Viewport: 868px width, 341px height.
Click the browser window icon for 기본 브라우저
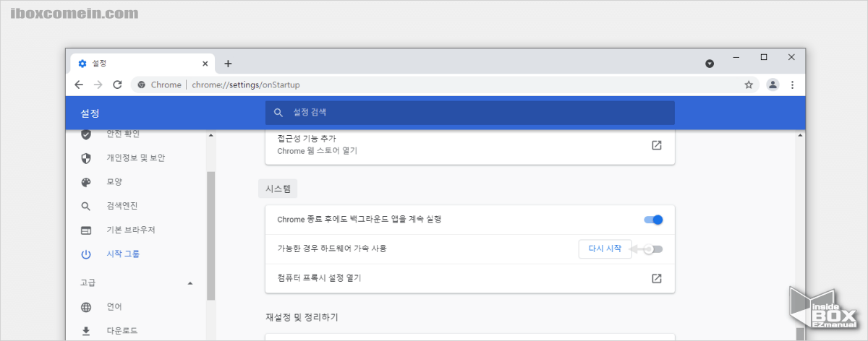(86, 230)
